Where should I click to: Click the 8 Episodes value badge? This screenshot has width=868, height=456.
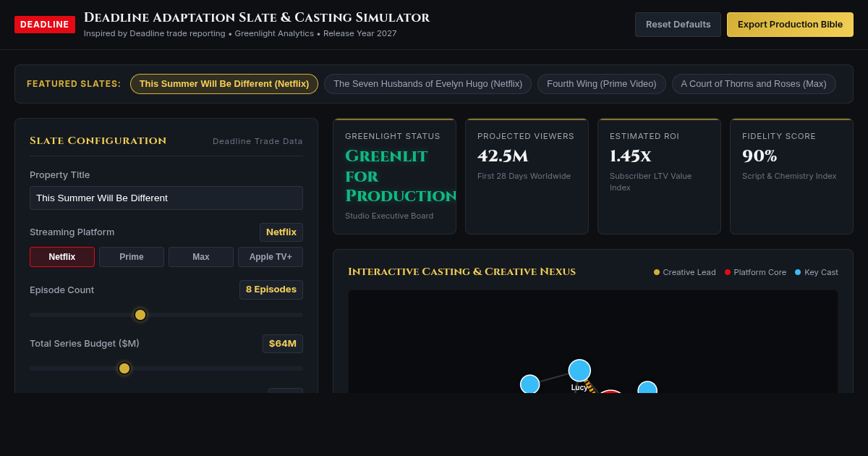point(271,290)
